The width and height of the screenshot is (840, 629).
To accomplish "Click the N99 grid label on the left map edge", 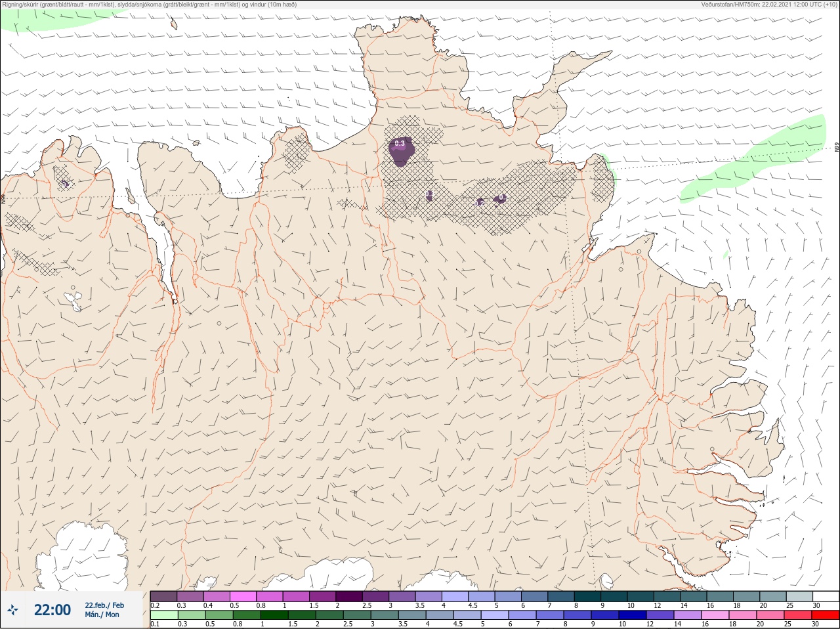I will (x=3, y=198).
